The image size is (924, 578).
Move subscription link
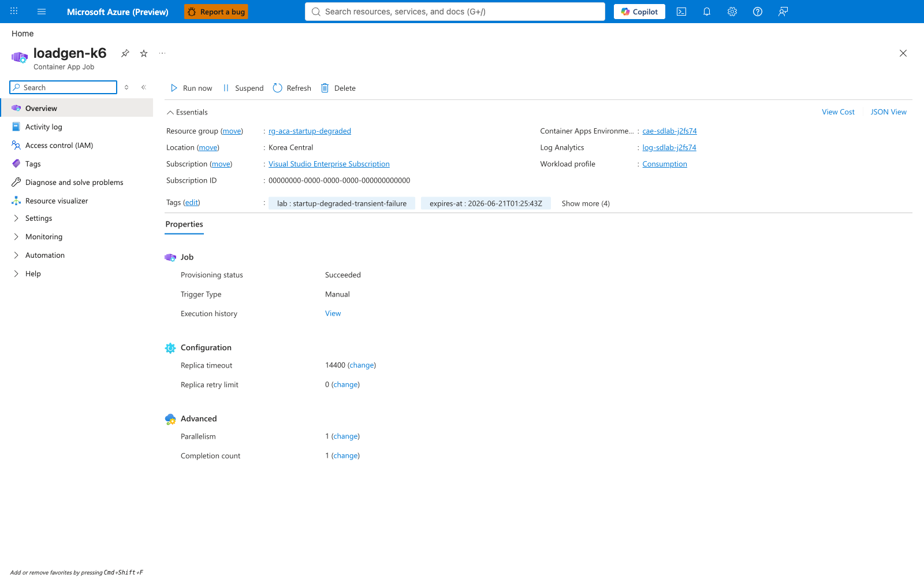click(x=221, y=164)
